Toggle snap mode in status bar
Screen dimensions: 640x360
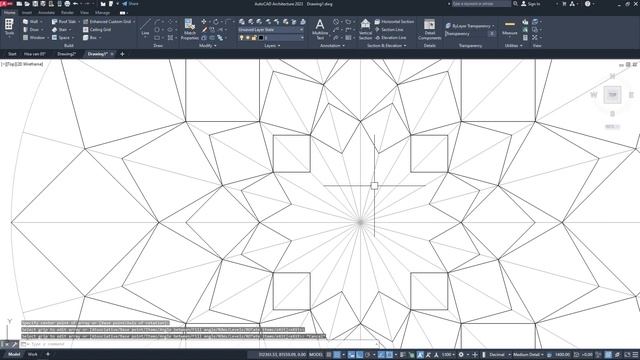pyautogui.click(x=337, y=355)
